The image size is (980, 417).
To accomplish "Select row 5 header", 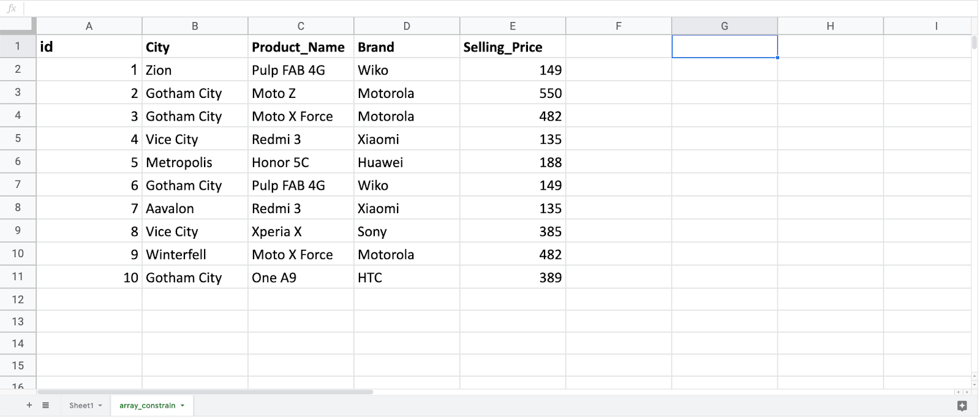I will tap(18, 138).
